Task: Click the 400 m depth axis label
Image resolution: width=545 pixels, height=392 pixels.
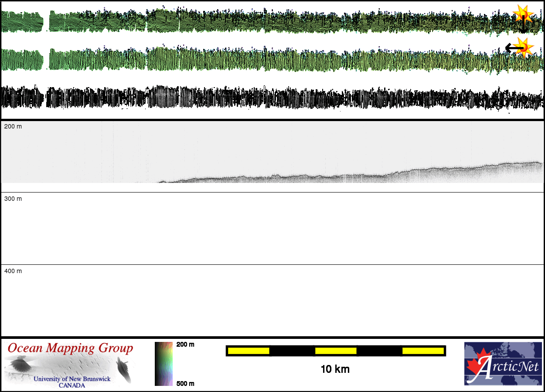Action: click(x=13, y=271)
